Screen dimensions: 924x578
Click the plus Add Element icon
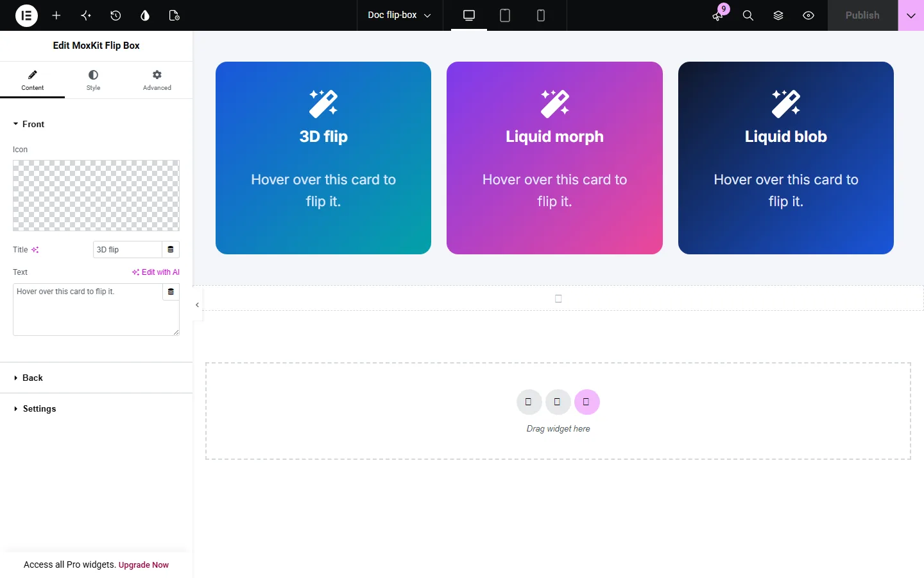tap(56, 15)
